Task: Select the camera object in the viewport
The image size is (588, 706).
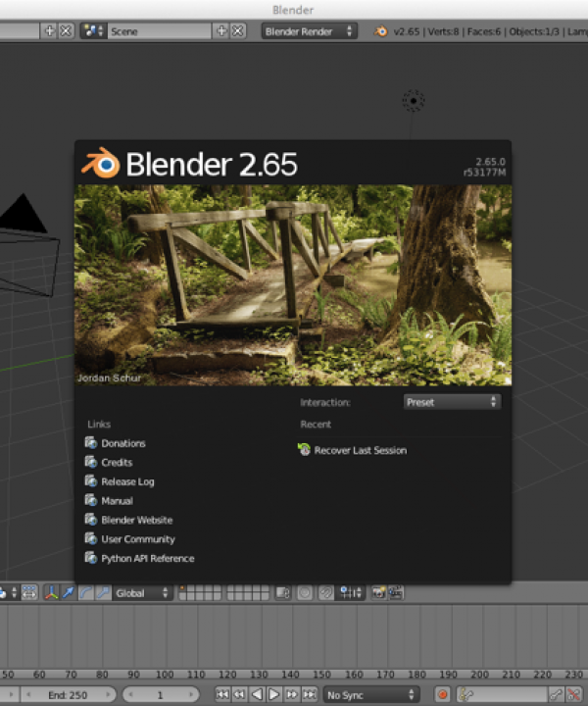Action: click(27, 247)
